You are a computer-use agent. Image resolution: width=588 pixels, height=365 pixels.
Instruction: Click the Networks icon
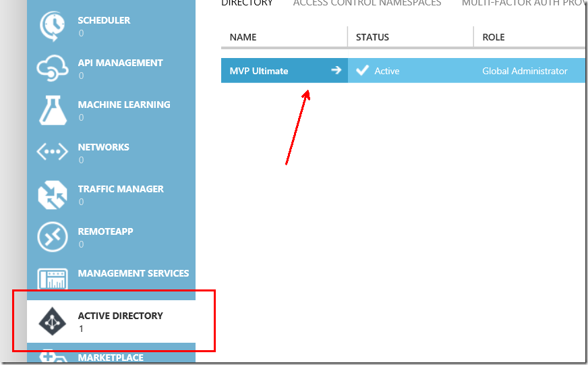(53, 152)
